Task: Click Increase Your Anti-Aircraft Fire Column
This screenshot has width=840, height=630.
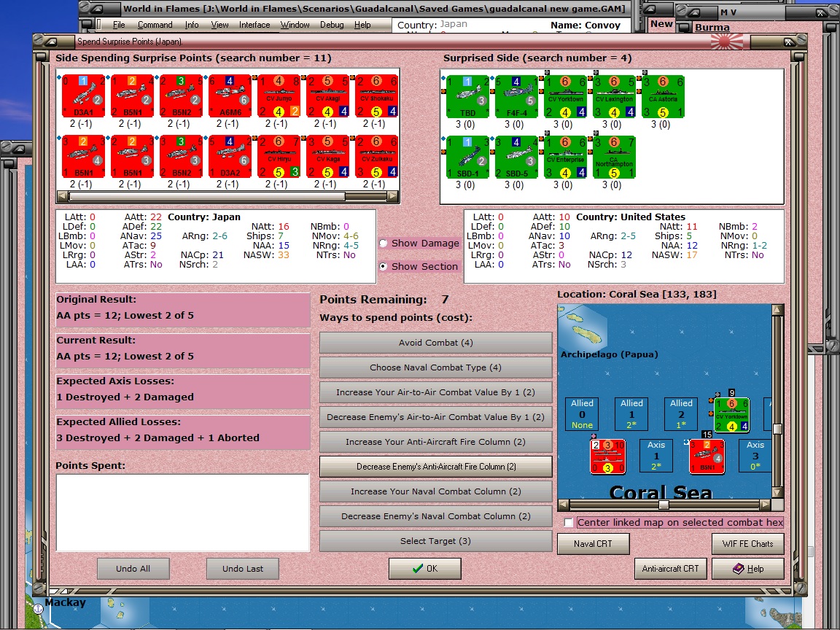Action: (x=435, y=442)
